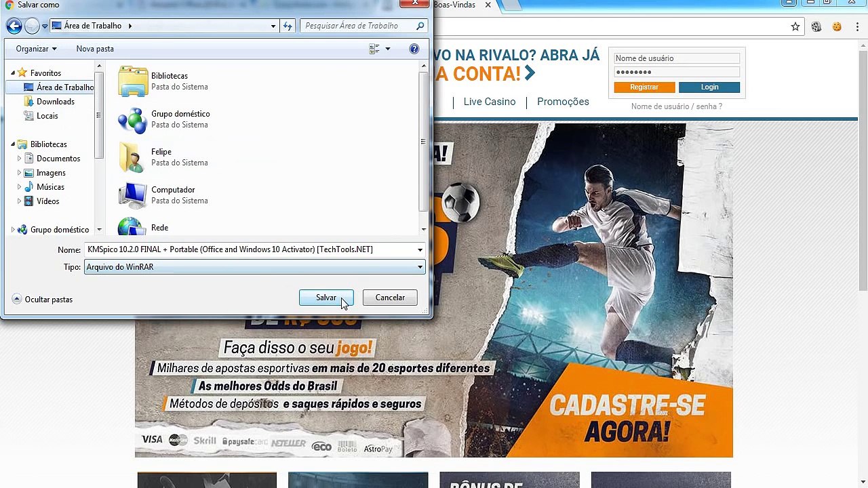Image resolution: width=868 pixels, height=488 pixels.
Task: Create a new folder with Nova pasta
Action: pyautogui.click(x=95, y=49)
